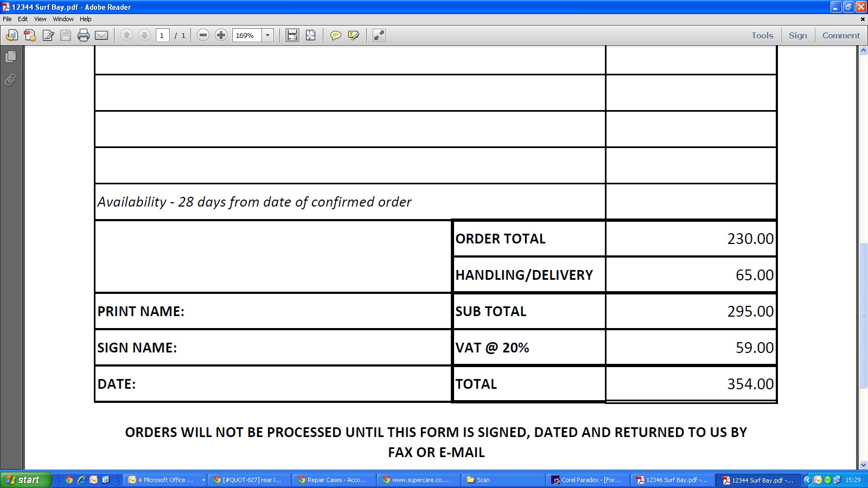
Task: Click the scroll down arrow
Action: pos(863,465)
